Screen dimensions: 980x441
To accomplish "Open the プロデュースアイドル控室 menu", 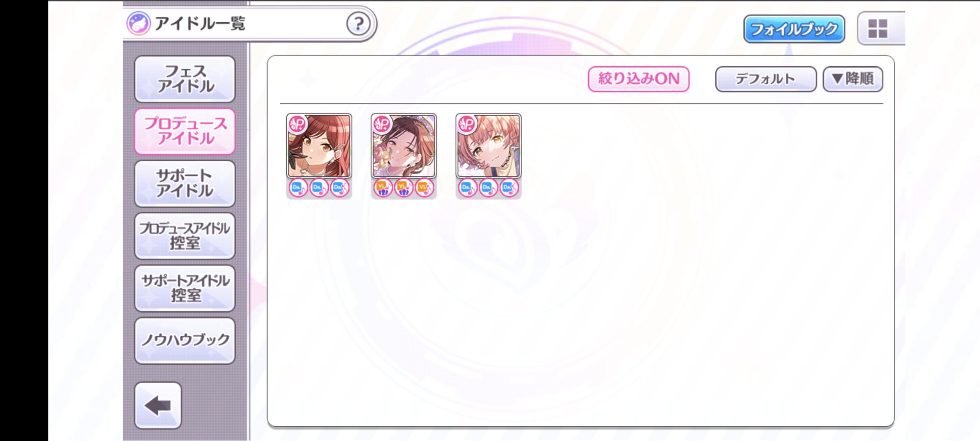I will (x=185, y=236).
